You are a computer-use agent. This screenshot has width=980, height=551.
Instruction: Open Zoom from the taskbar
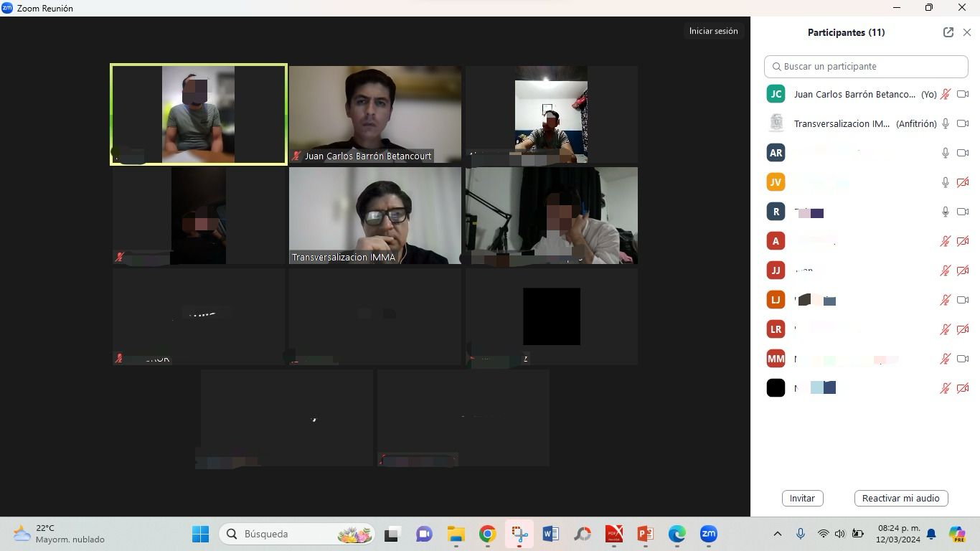coord(708,534)
